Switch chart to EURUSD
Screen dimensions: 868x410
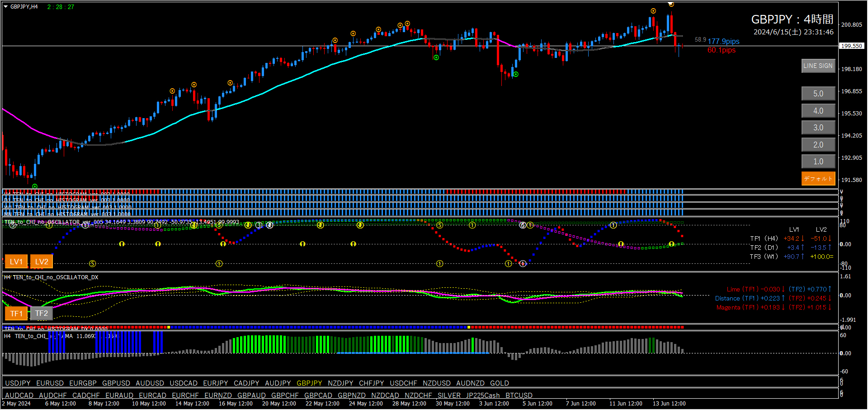pos(50,383)
